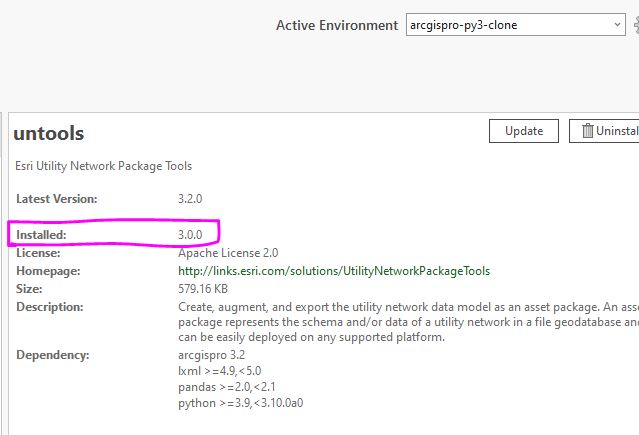The image size is (639, 435).
Task: Click the Installed field label
Action: click(x=41, y=235)
